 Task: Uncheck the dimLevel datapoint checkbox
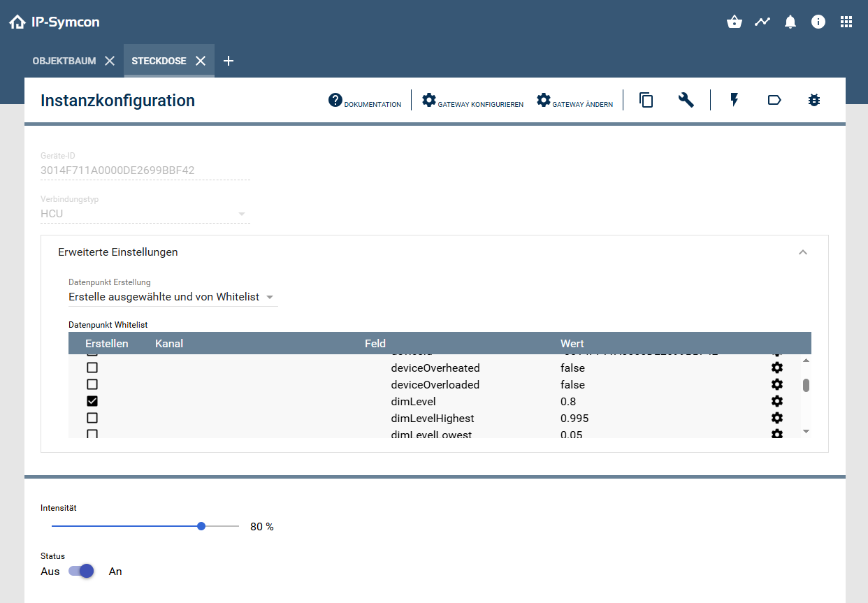click(x=91, y=401)
